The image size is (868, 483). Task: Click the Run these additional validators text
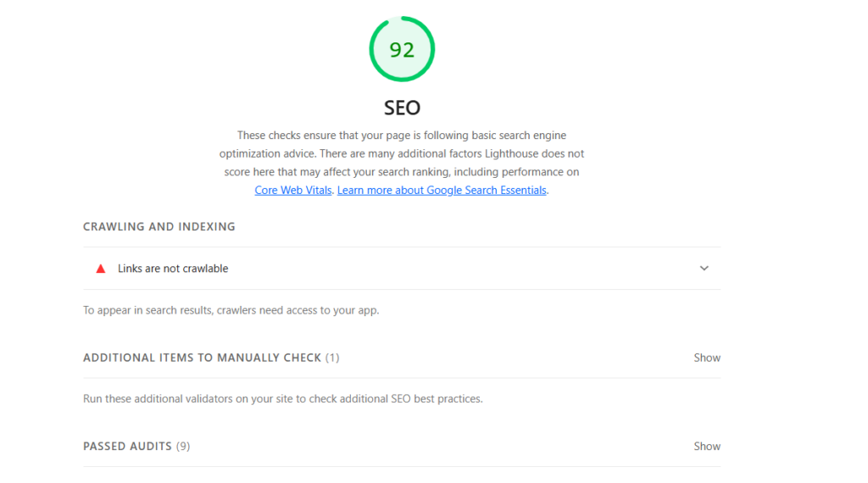[282, 398]
